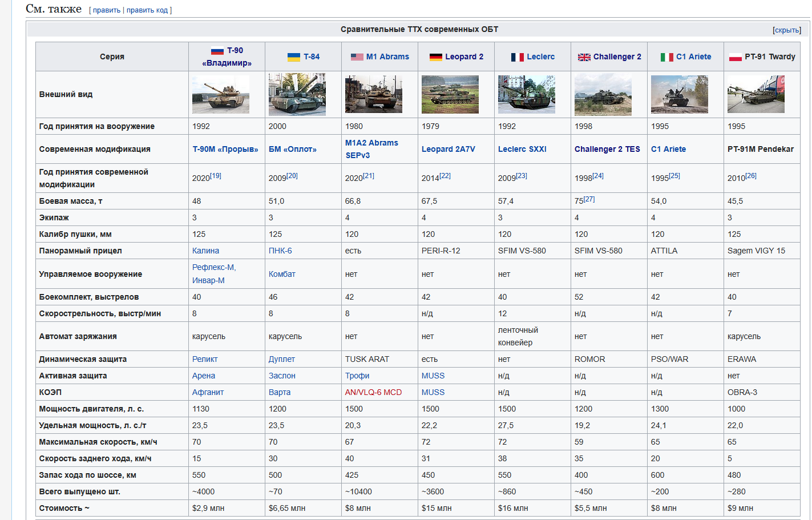The image size is (812, 520).
Task: Click the Russian flag icon beside T-90
Action: (x=217, y=51)
